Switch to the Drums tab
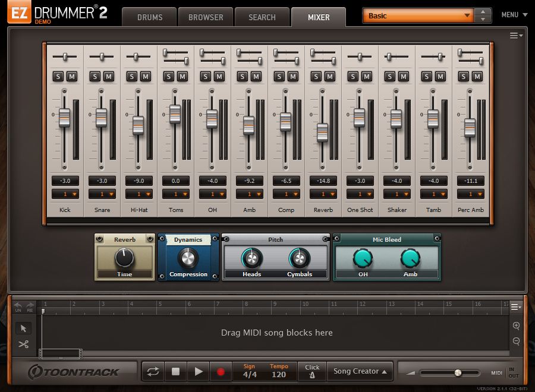 coord(149,17)
